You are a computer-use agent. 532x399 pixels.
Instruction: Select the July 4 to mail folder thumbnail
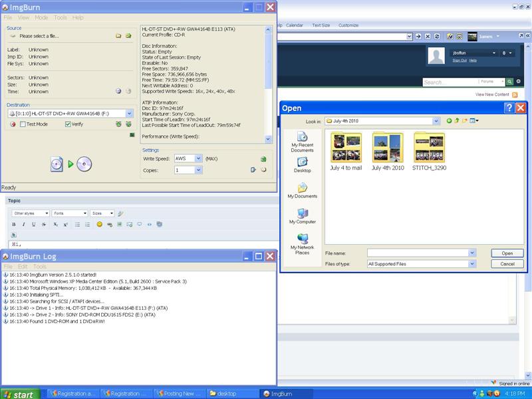coord(346,152)
